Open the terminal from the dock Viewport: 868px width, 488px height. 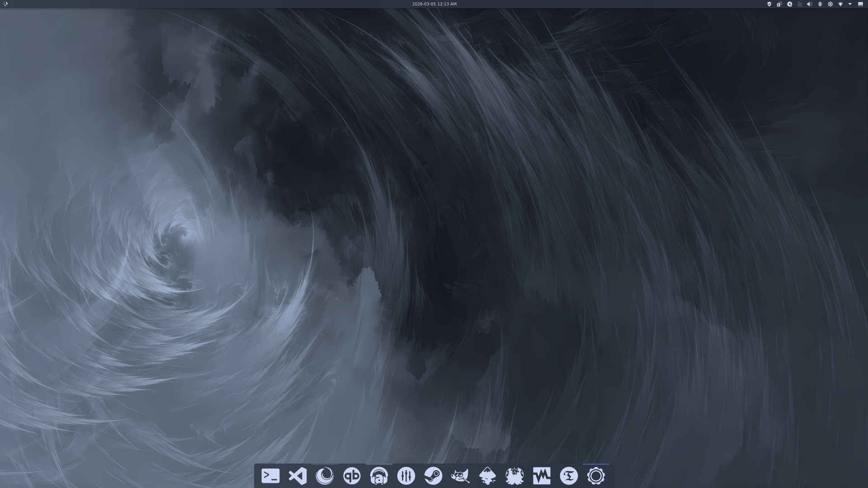(x=270, y=476)
